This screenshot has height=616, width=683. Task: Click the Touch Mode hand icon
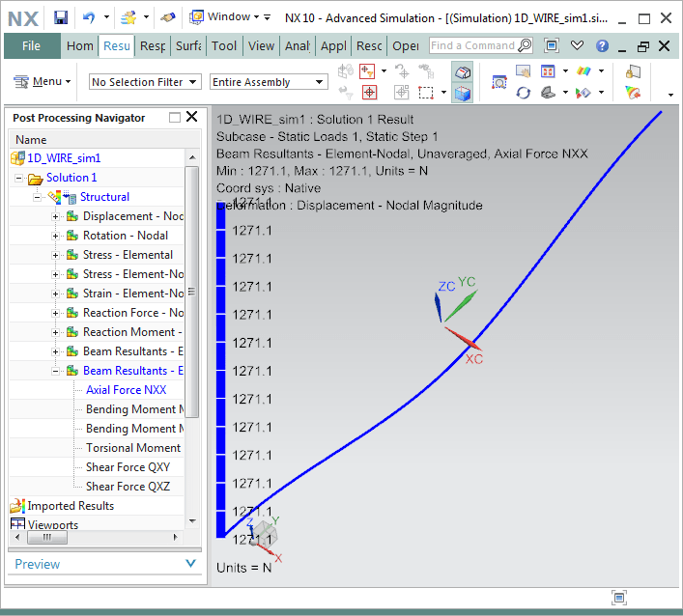click(168, 17)
